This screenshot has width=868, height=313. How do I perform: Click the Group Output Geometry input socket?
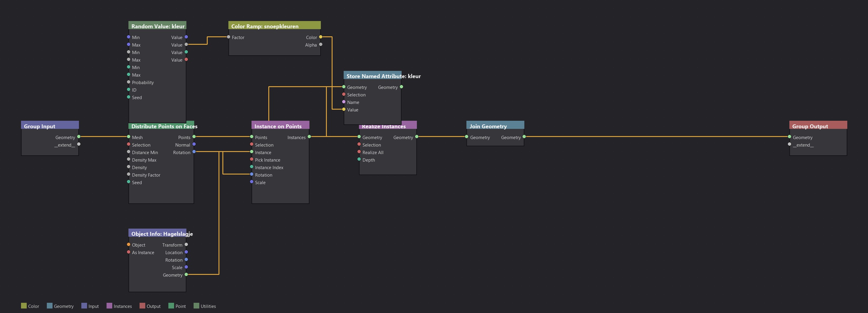(x=789, y=137)
